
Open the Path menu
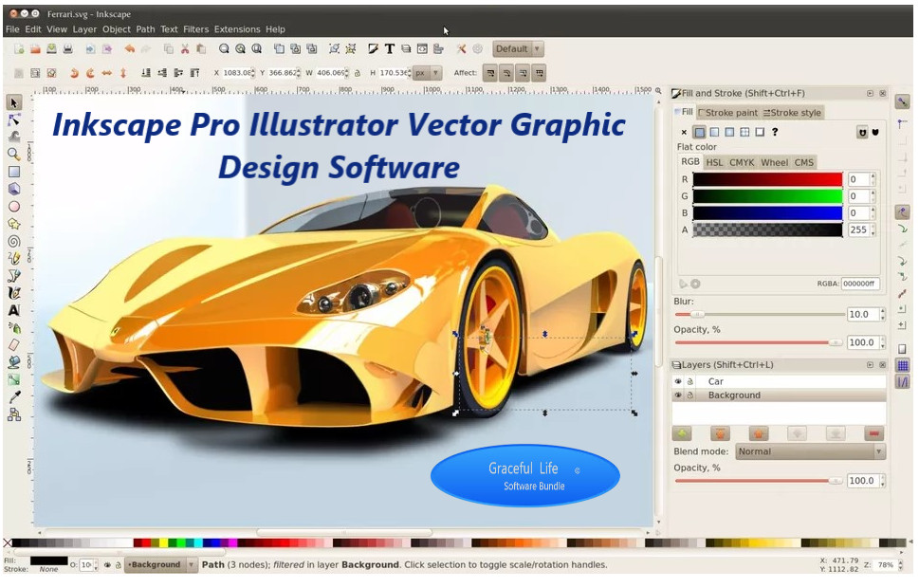click(x=145, y=29)
